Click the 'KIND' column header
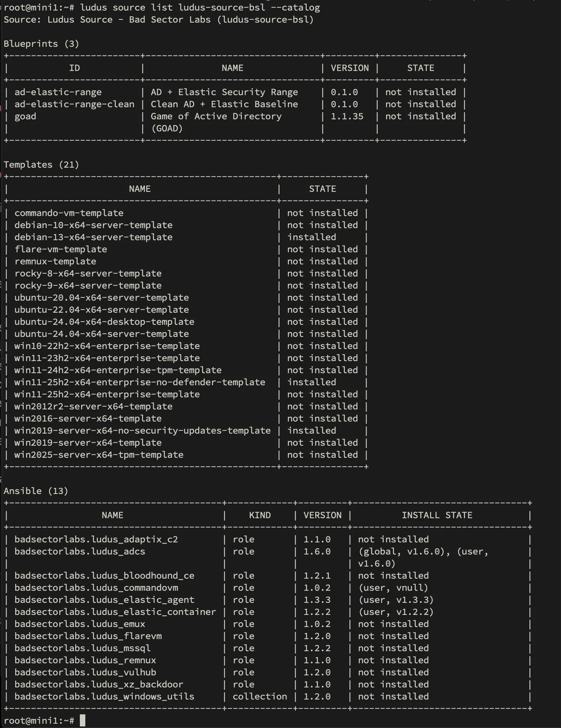 [x=260, y=515]
